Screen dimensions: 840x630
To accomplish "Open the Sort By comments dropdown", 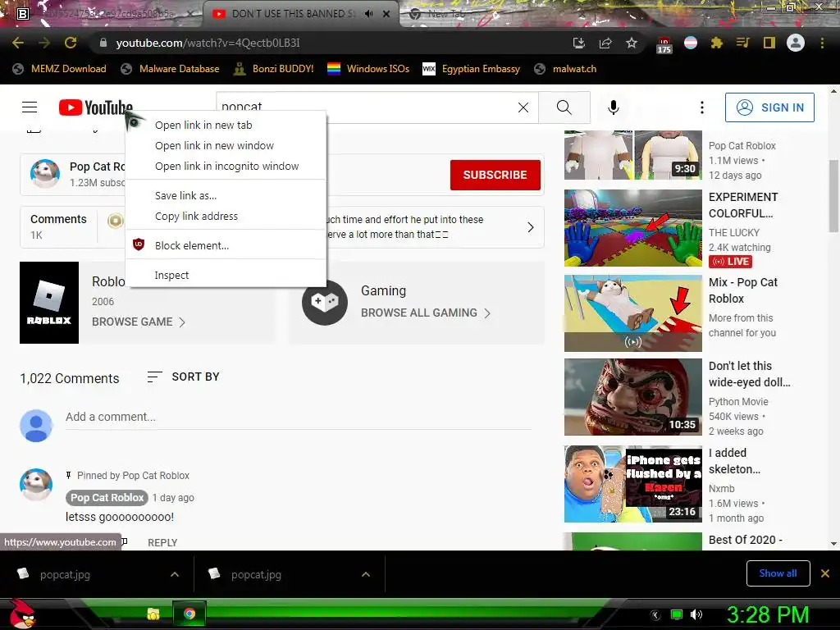I will tap(183, 377).
